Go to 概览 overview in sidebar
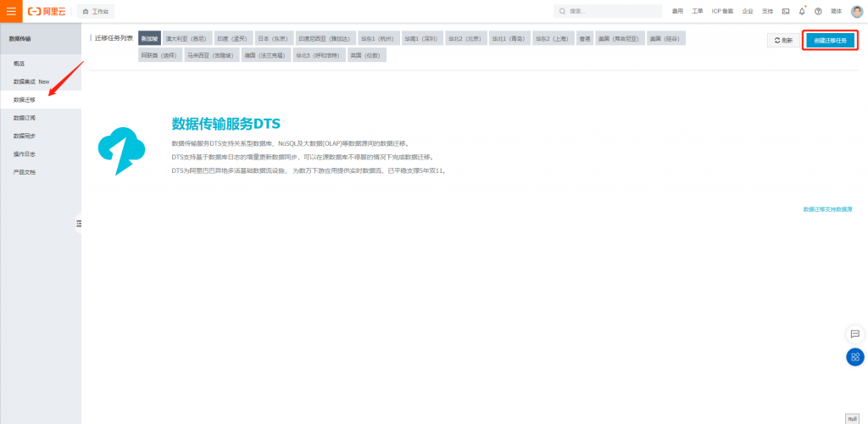 pyautogui.click(x=41, y=64)
